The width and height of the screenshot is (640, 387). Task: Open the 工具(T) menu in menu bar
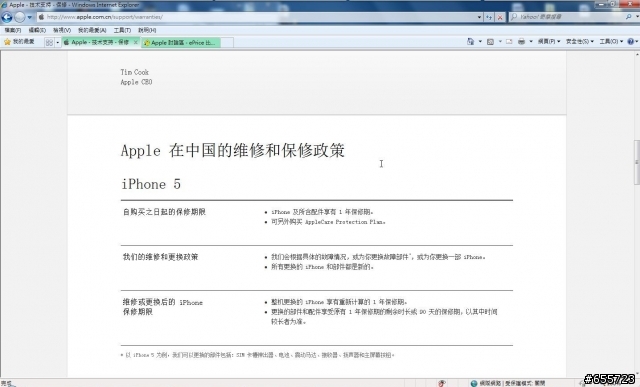tap(122, 30)
